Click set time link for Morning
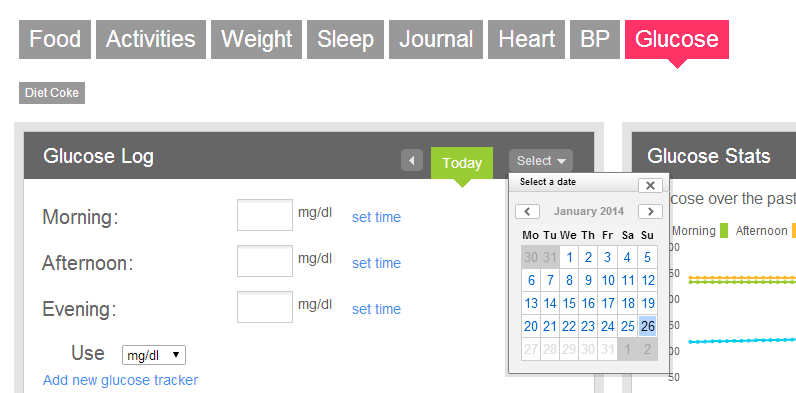Image resolution: width=796 pixels, height=393 pixels. click(376, 217)
